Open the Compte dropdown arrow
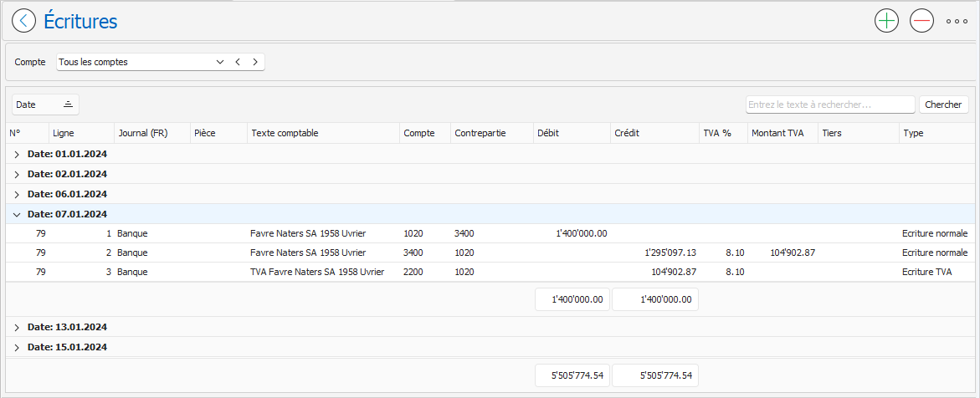Screen dimensions: 980x398 [x=219, y=62]
